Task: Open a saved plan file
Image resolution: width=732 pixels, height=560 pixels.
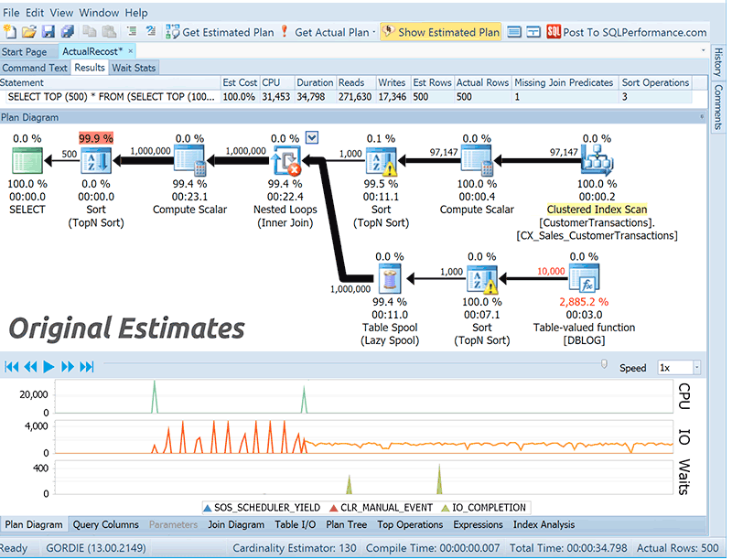Action: pyautogui.click(x=29, y=30)
